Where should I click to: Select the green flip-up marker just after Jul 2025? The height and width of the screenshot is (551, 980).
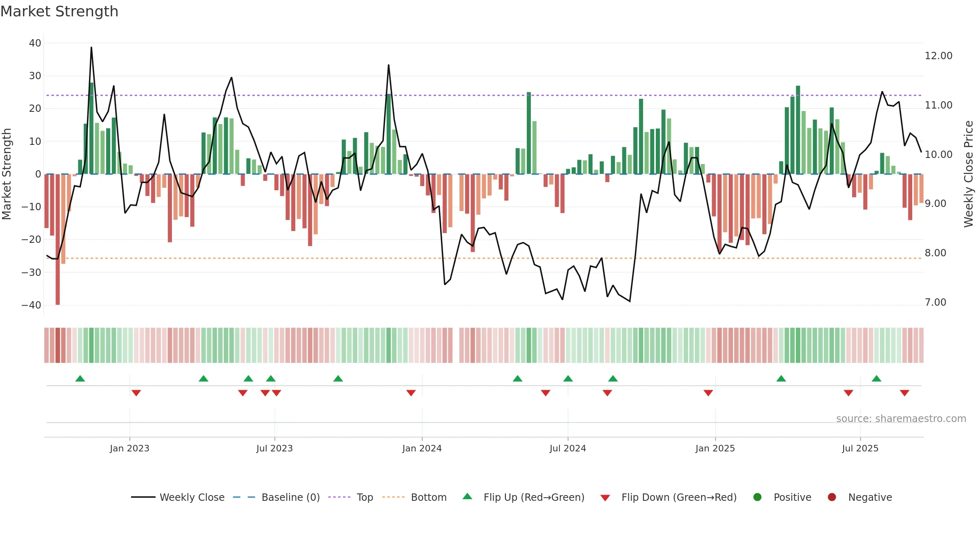(x=876, y=378)
